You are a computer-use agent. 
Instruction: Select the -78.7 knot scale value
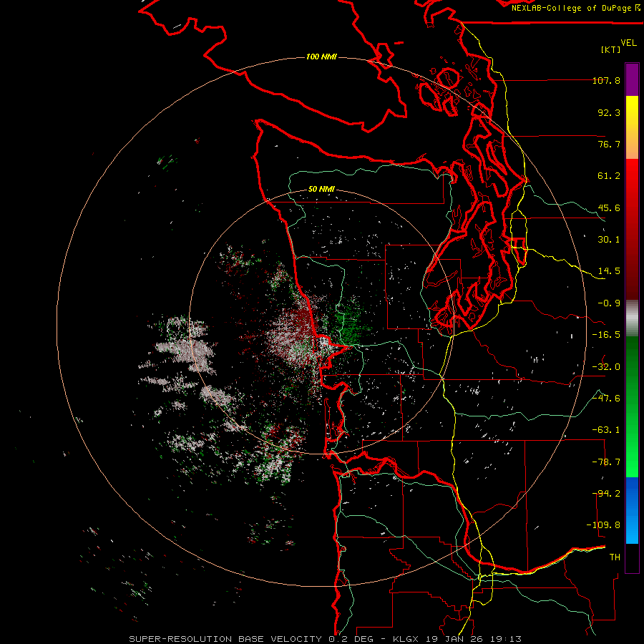tap(606, 462)
